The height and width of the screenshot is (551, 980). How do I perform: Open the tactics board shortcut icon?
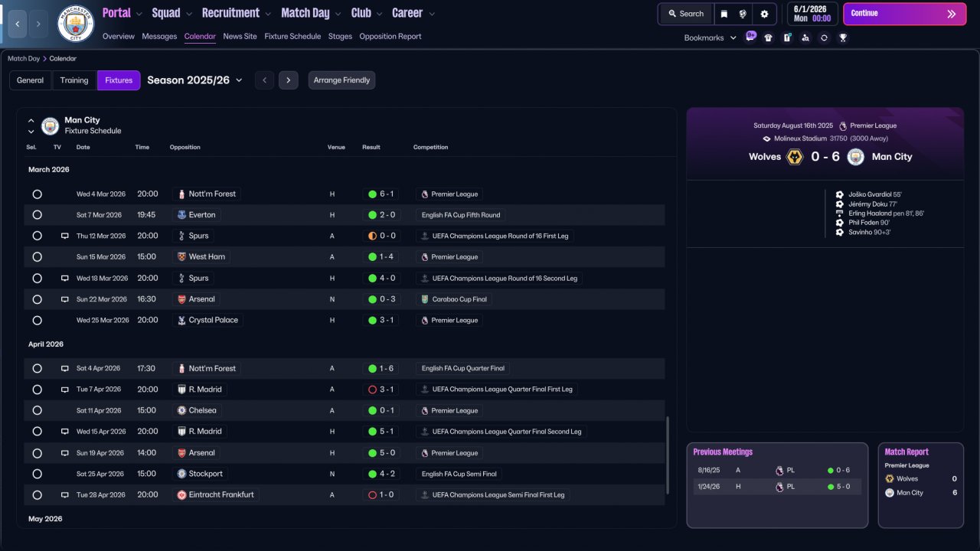tap(787, 37)
